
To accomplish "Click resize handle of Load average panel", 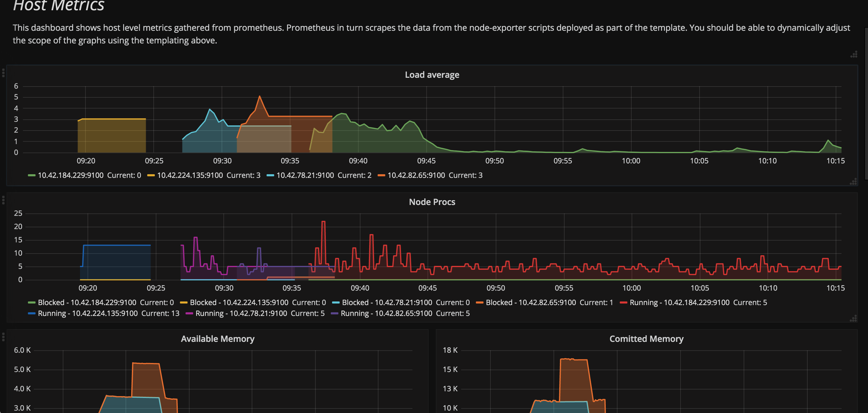I will tap(853, 182).
